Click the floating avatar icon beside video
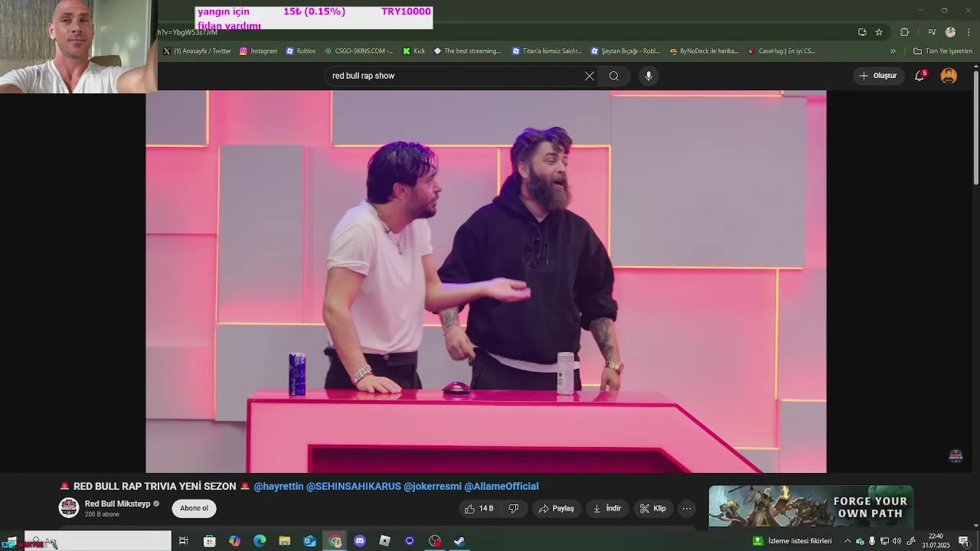 click(955, 455)
